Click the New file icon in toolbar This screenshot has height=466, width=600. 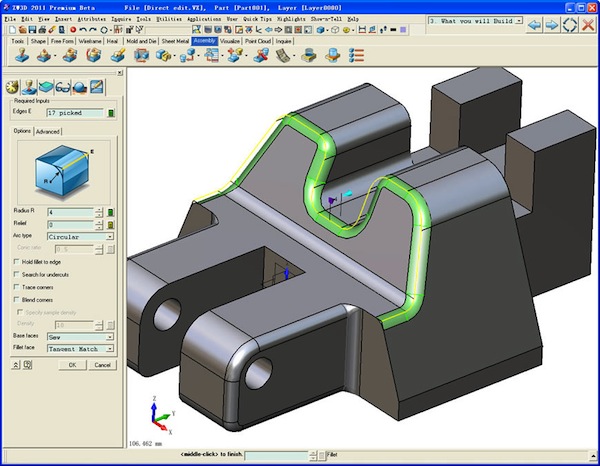(12, 29)
